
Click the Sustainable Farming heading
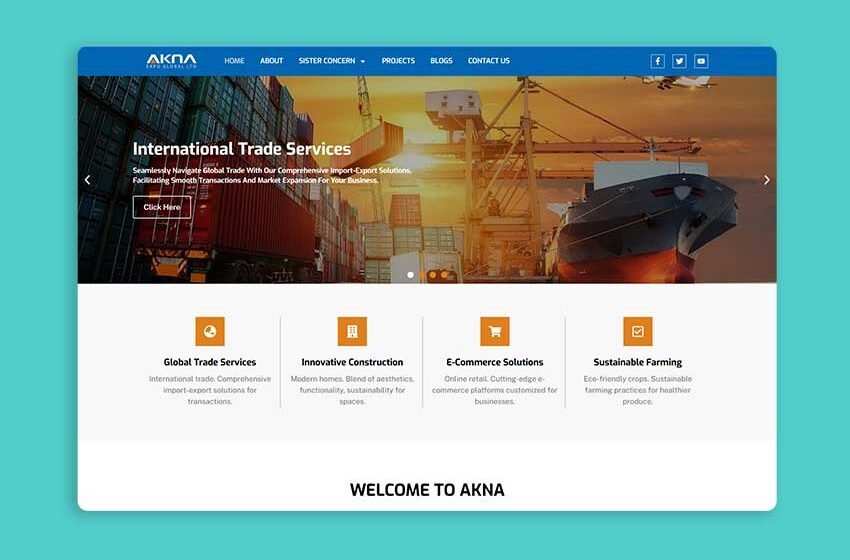click(638, 362)
